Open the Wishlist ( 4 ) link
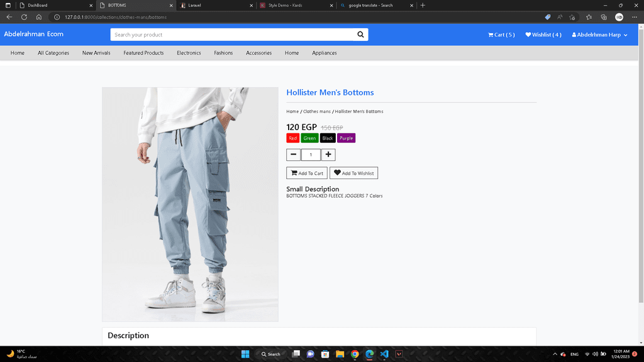Image resolution: width=644 pixels, height=362 pixels. click(543, 35)
